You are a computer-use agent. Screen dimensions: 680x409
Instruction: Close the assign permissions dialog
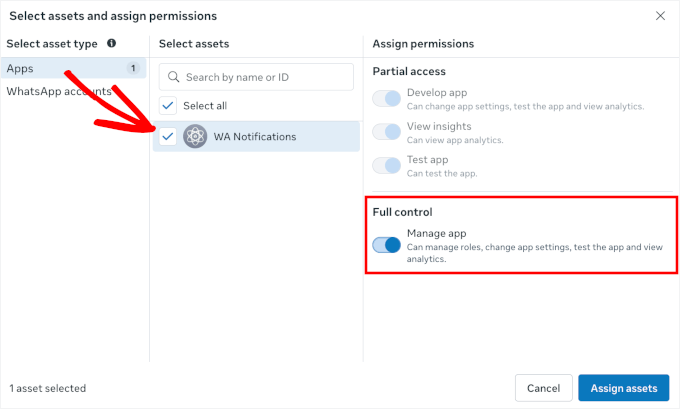click(x=660, y=16)
